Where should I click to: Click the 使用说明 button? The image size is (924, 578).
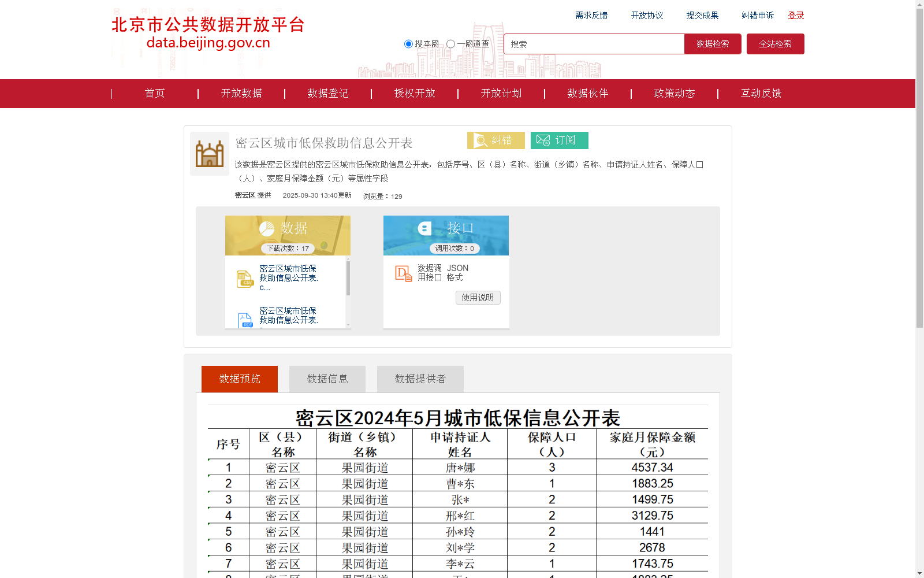point(478,298)
